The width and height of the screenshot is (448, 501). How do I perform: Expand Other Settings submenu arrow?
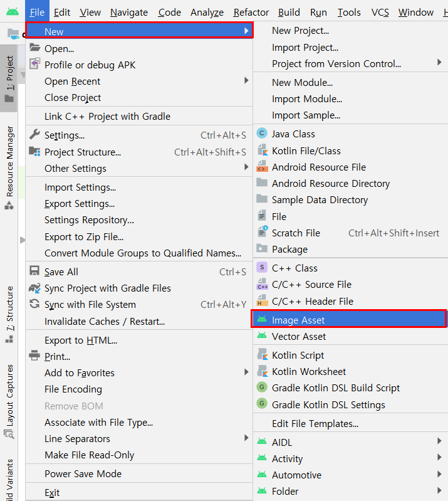click(x=246, y=167)
